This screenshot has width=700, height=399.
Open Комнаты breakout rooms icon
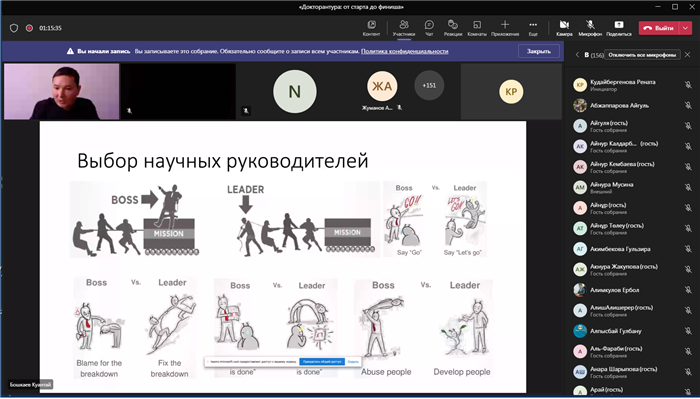[477, 24]
